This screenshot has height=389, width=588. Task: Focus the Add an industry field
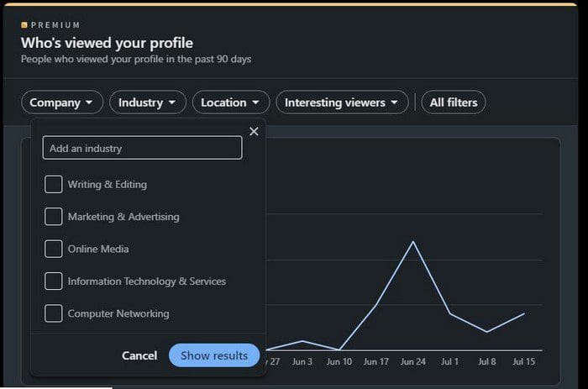[x=142, y=148]
